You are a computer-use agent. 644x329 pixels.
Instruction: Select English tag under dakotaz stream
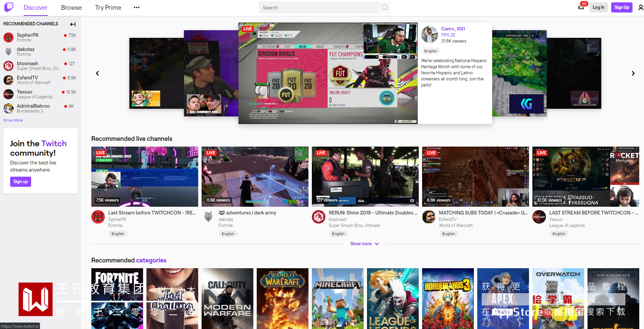[x=228, y=234]
